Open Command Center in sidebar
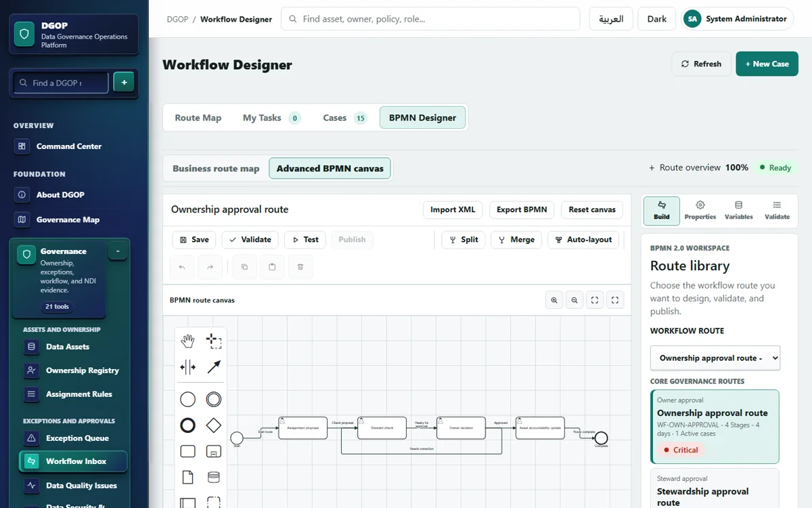Image resolution: width=812 pixels, height=508 pixels. (x=68, y=146)
